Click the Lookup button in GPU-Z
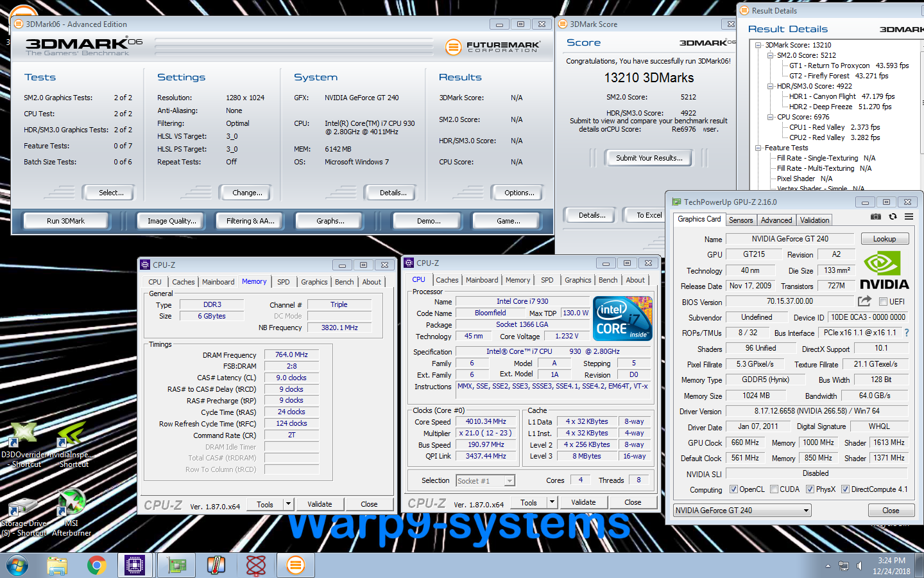This screenshot has height=578, width=924. tap(884, 239)
